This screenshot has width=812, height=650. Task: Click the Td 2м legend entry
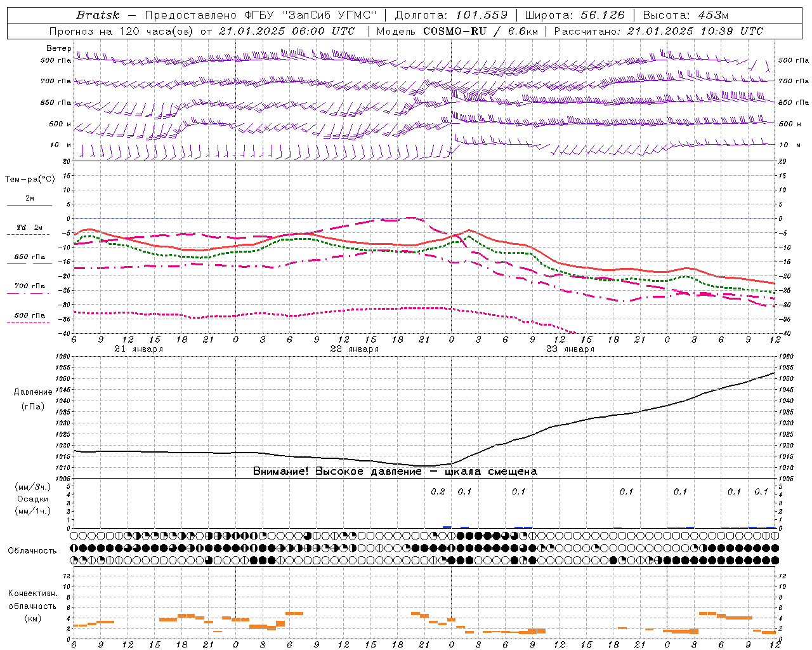pos(29,227)
